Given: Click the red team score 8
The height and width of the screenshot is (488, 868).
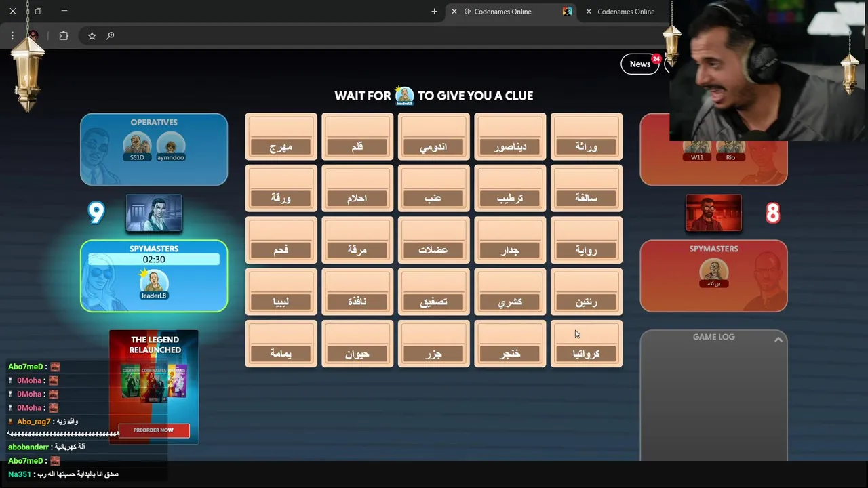Looking at the screenshot, I should coord(772,213).
